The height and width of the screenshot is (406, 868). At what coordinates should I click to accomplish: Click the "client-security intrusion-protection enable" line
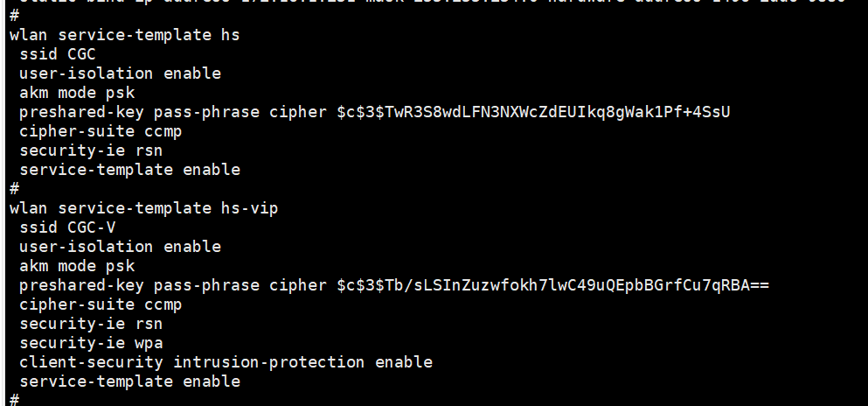pos(226,362)
